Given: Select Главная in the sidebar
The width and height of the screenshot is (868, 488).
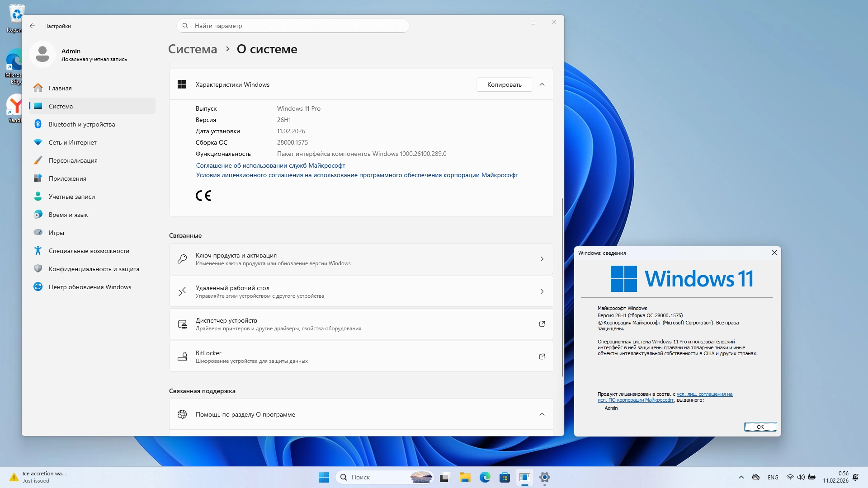Looking at the screenshot, I should [x=60, y=88].
